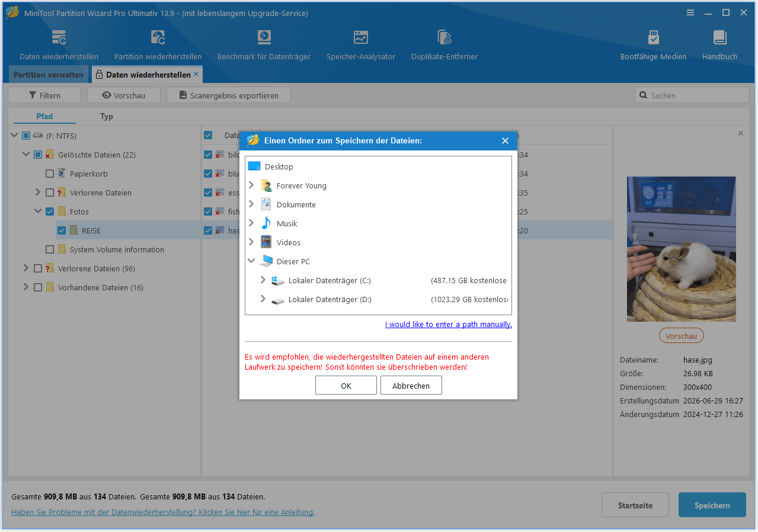Expand Forever Young folder in dialog
Screen dimensions: 758x532
click(251, 185)
